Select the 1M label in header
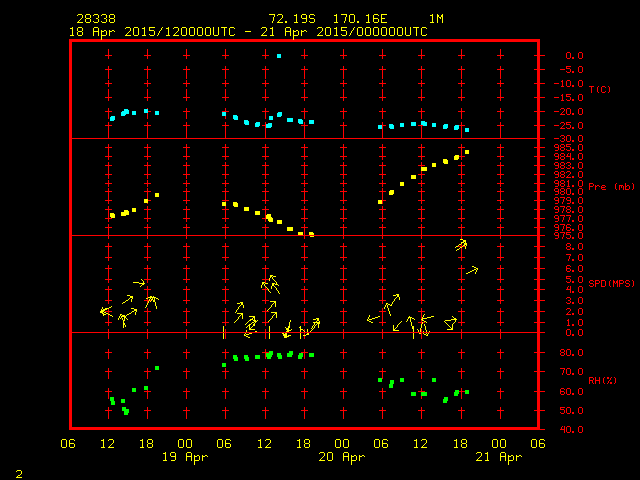 point(437,19)
